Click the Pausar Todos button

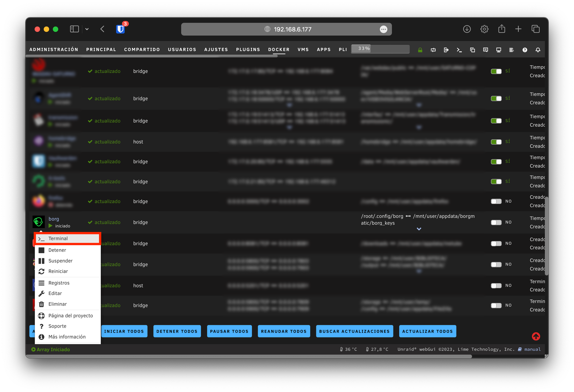point(229,331)
